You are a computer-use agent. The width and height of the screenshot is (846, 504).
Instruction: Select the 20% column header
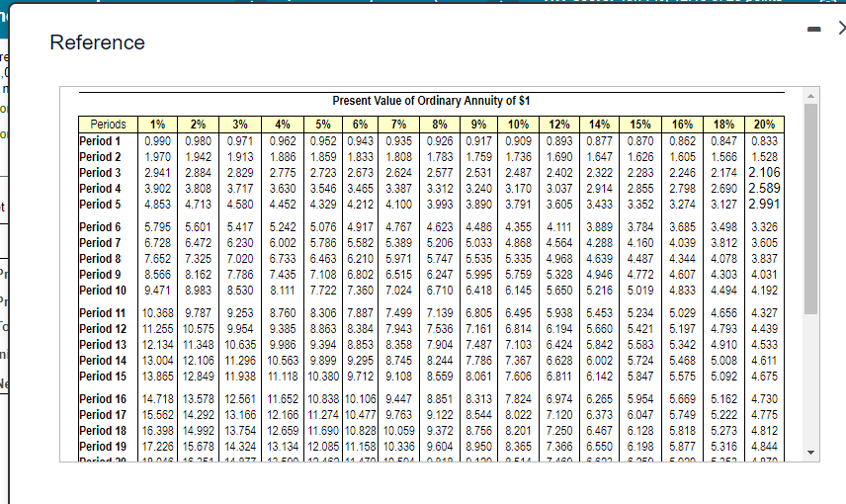pyautogui.click(x=764, y=125)
